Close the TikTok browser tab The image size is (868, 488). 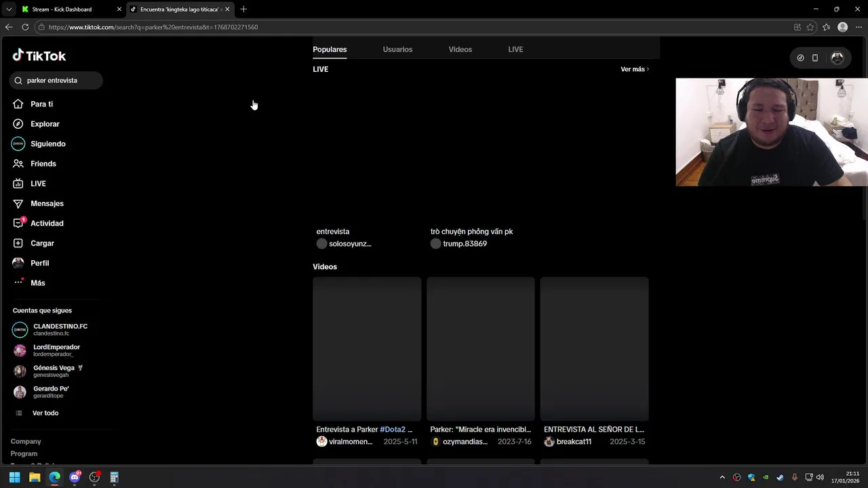[227, 9]
